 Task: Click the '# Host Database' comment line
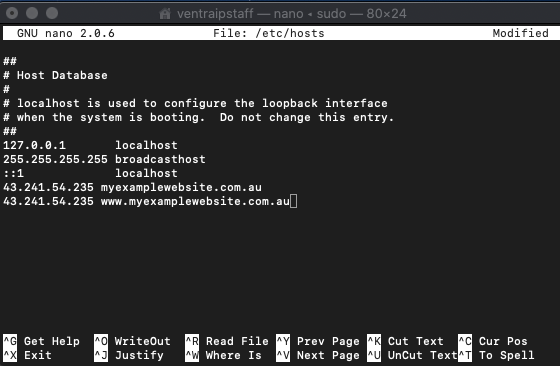(x=55, y=75)
